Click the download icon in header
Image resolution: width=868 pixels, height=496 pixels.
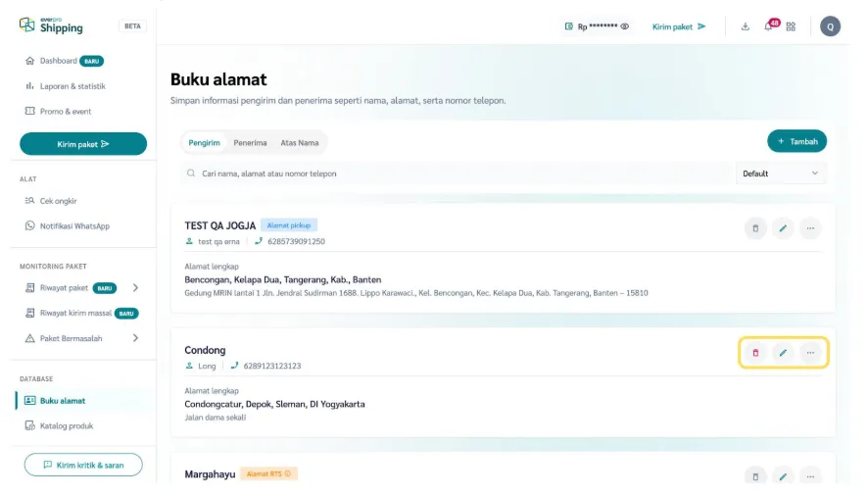(x=746, y=26)
